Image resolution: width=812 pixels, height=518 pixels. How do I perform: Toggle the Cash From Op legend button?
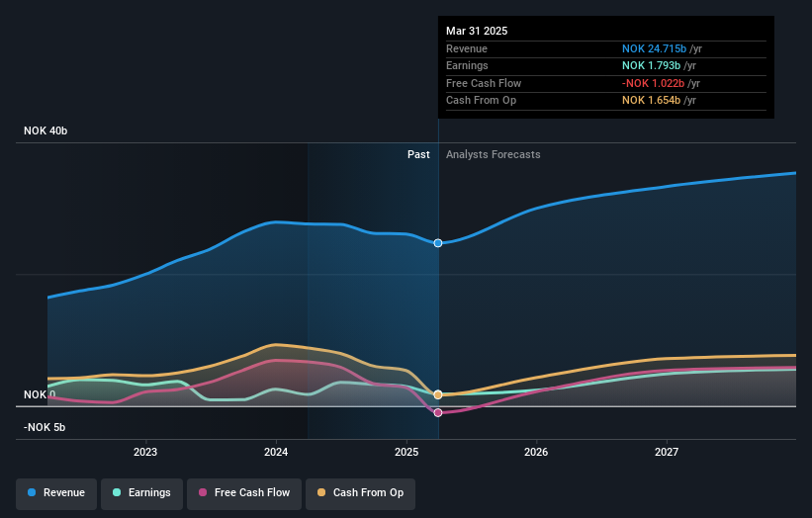[x=360, y=493]
